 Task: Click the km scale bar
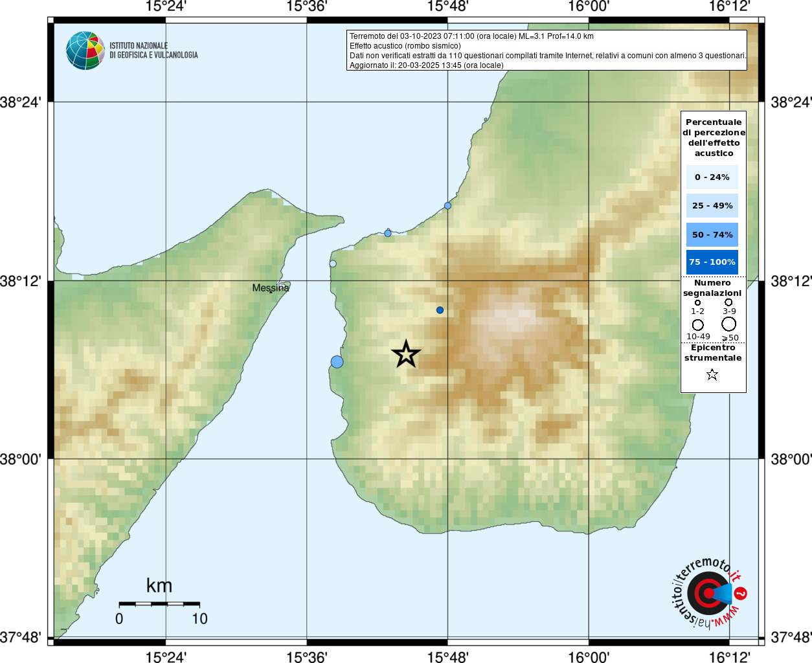tap(159, 604)
